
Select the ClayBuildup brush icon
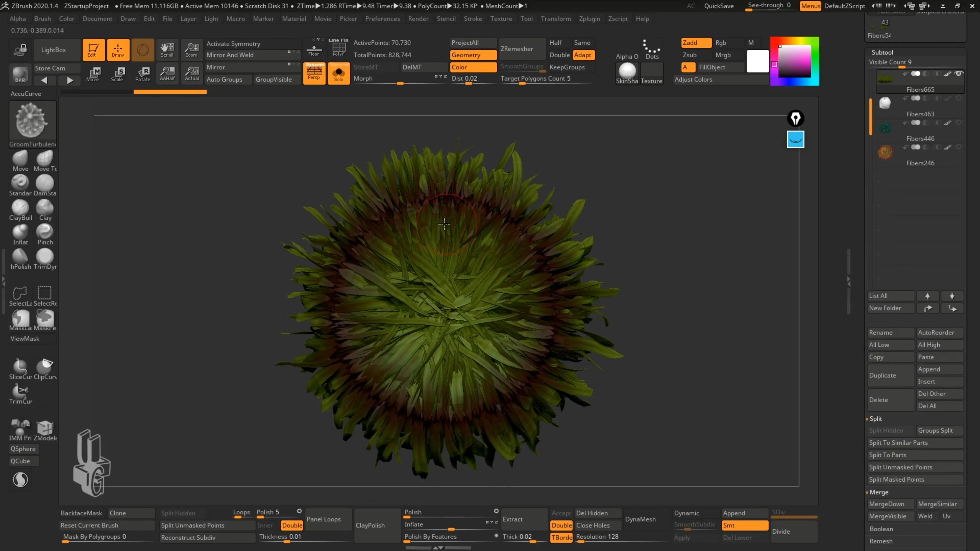tap(20, 210)
